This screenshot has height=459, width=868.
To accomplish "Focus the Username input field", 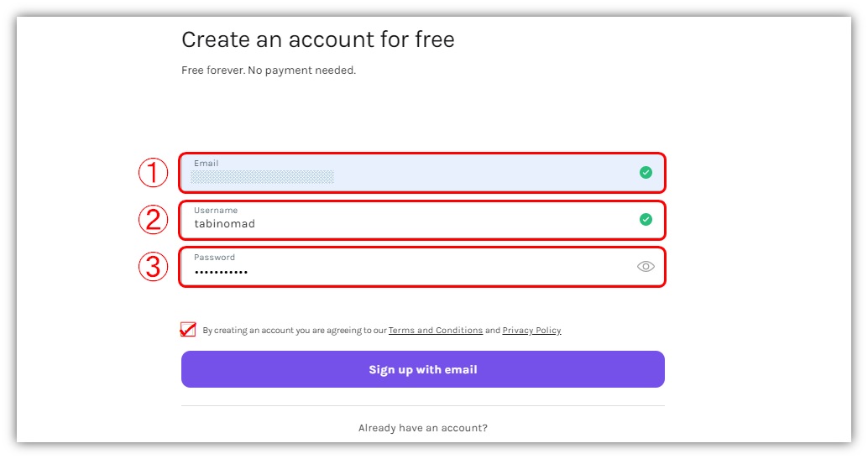I will pos(422,220).
